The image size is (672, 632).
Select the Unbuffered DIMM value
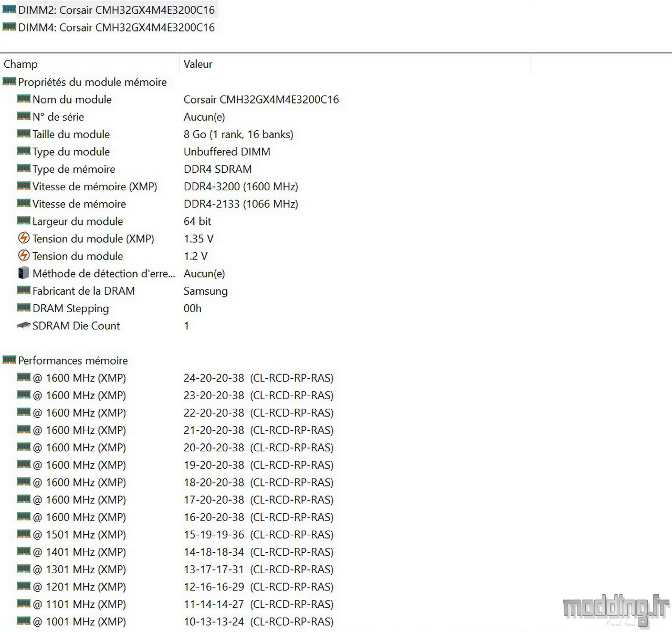coord(227,151)
